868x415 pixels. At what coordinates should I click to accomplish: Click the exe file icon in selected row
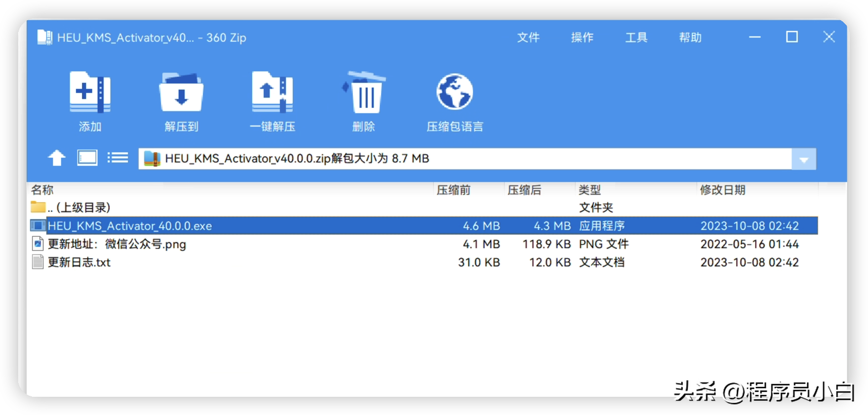pyautogui.click(x=37, y=225)
